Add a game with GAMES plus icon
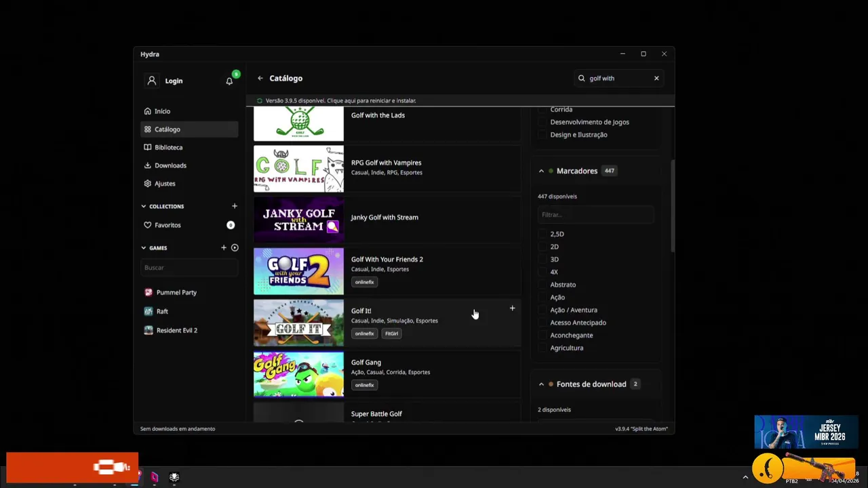868x488 pixels. [x=224, y=247]
